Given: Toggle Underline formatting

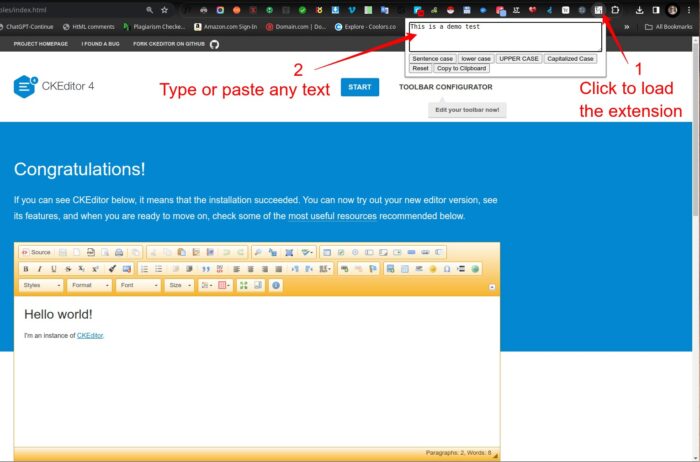Looking at the screenshot, I should pyautogui.click(x=54, y=269).
